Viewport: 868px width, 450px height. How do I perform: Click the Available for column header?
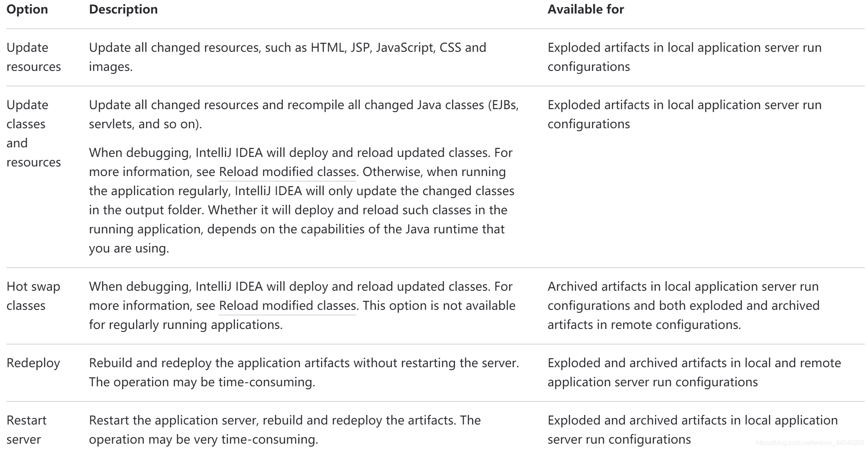(x=586, y=9)
